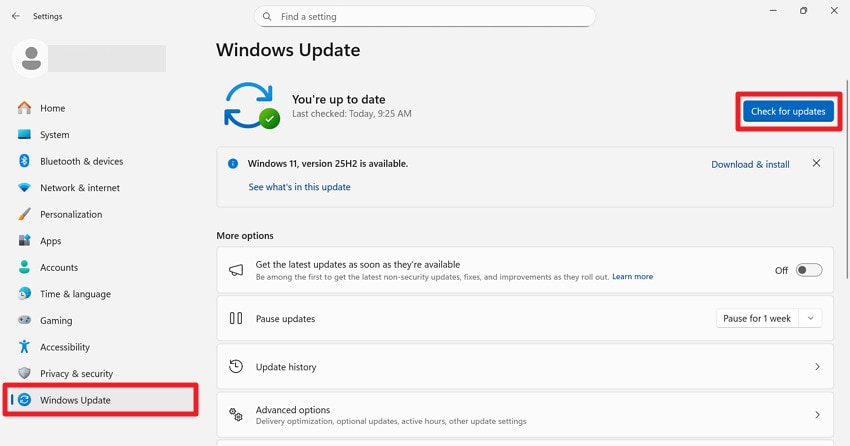Click the Accessibility figure icon

[24, 347]
